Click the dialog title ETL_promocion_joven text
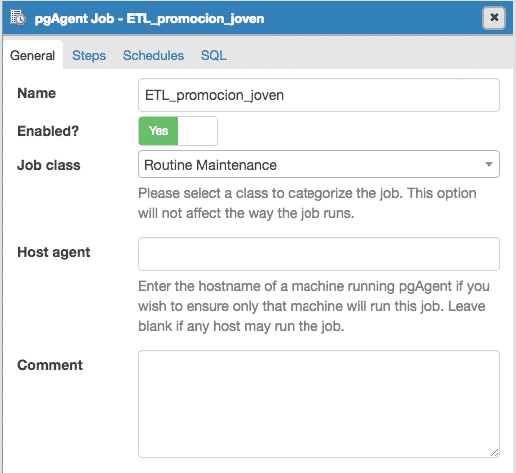516x473 pixels. [195, 19]
